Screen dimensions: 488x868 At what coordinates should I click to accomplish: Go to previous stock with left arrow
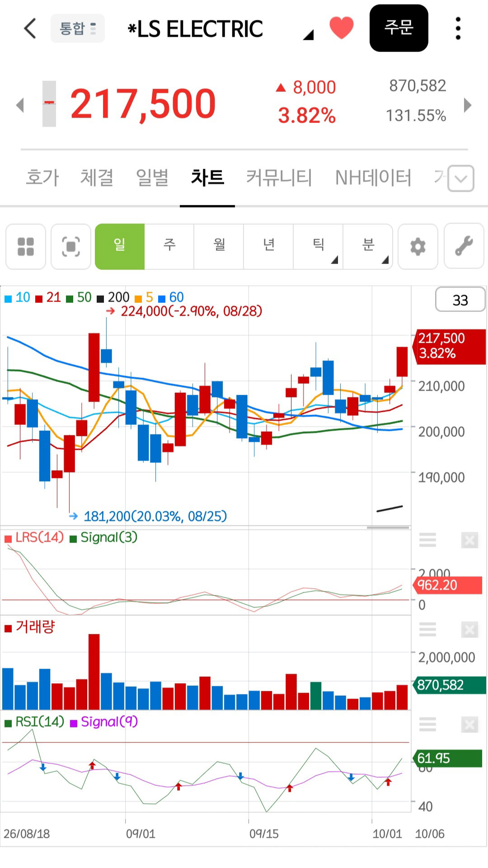pyautogui.click(x=20, y=105)
